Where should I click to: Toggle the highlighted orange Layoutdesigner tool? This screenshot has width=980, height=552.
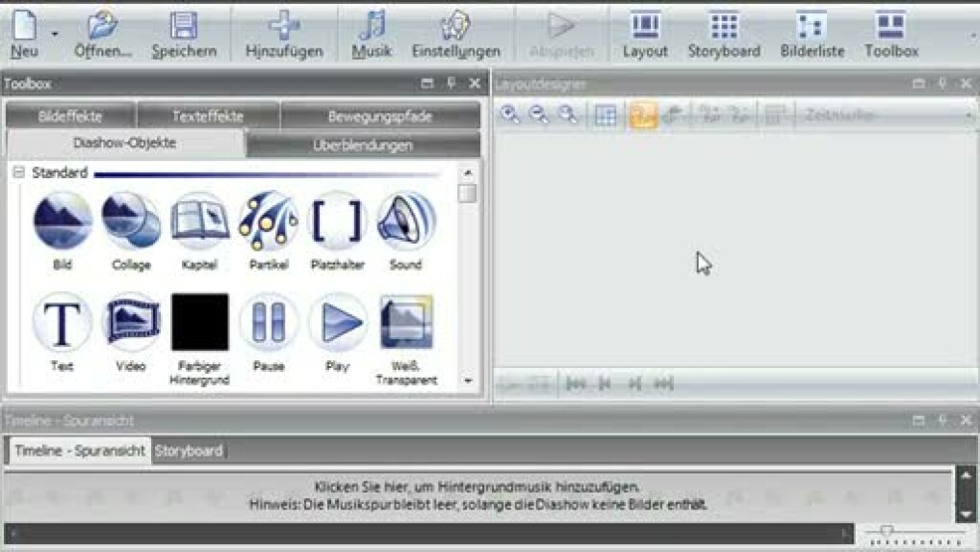643,116
